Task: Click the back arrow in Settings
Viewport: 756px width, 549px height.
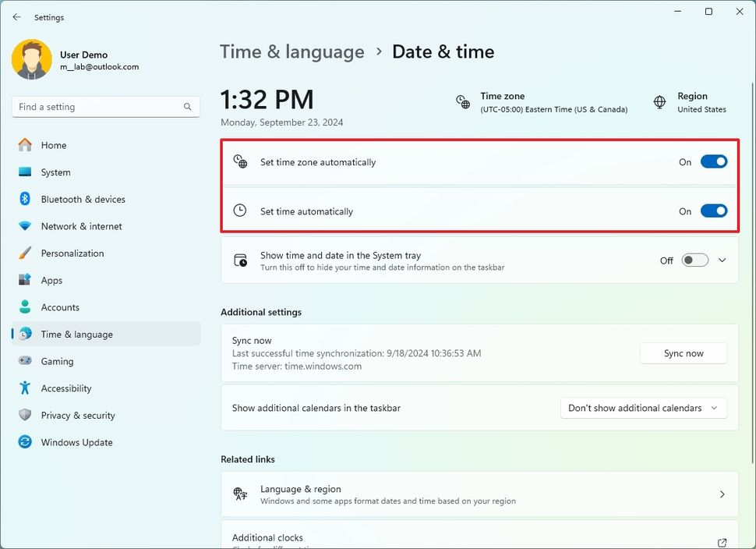Action: [x=16, y=16]
